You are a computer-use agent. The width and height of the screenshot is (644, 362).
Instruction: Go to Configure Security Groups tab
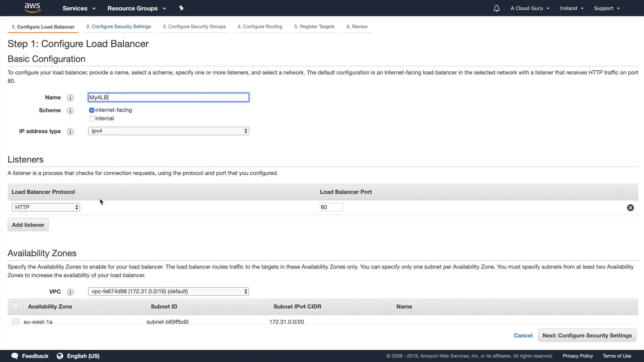point(194,26)
